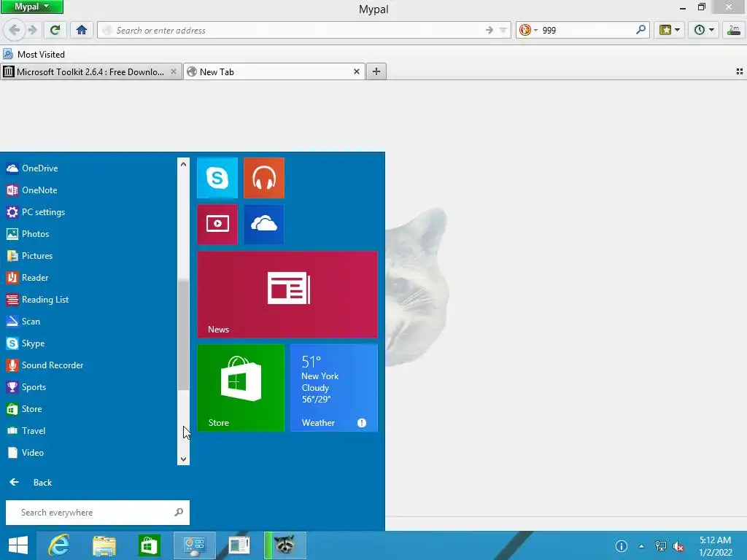Open the OneDrive cloud tile
The width and height of the screenshot is (747, 560).
tap(264, 225)
